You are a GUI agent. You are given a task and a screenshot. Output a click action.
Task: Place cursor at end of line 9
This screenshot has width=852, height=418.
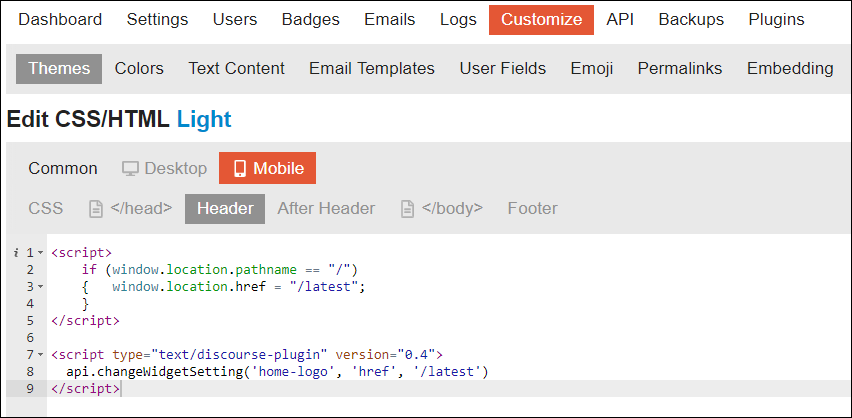point(121,389)
